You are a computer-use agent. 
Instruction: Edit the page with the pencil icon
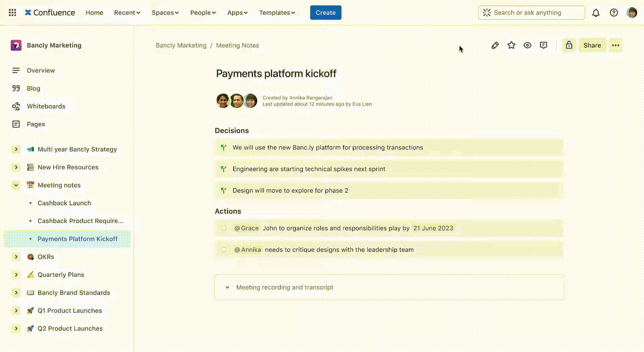click(x=495, y=45)
